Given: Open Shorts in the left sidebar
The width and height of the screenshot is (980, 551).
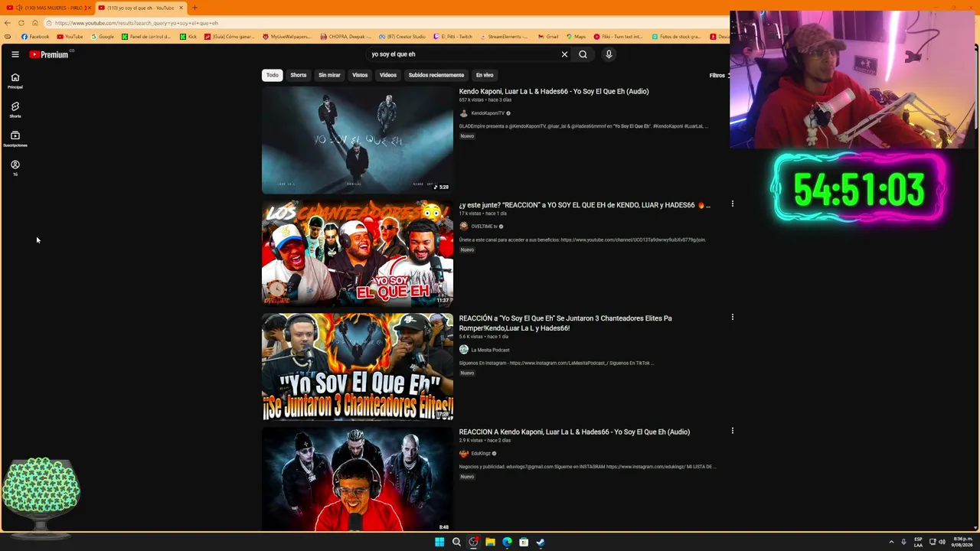Looking at the screenshot, I should [15, 109].
